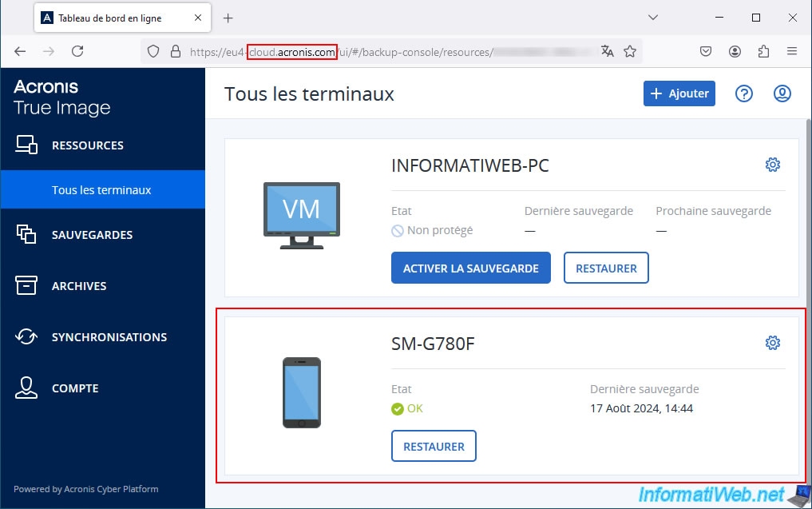The image size is (812, 509).
Task: Bookmark this page with the star
Action: [630, 51]
